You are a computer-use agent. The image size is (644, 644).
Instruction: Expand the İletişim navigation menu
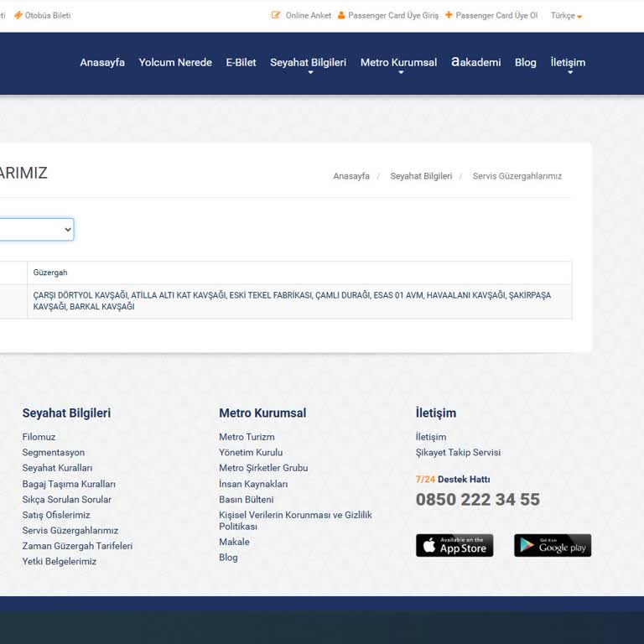coord(568,64)
